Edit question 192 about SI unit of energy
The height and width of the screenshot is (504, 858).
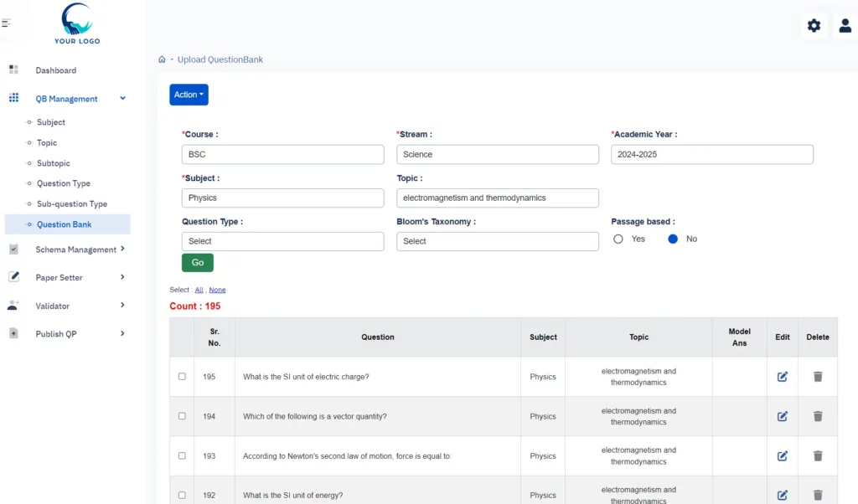click(782, 496)
